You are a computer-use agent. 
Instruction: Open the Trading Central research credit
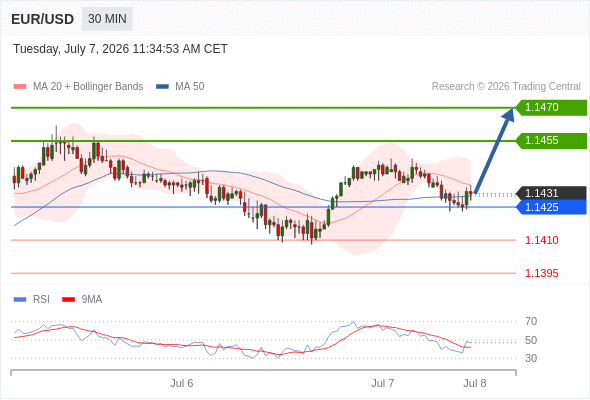click(x=506, y=87)
